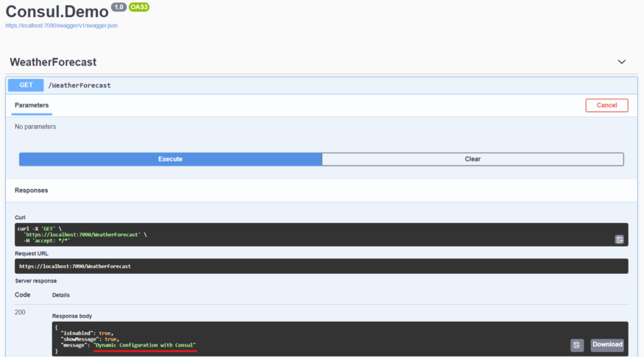Click the "Server response" label
Image resolution: width=644 pixels, height=357 pixels.
pos(36,281)
